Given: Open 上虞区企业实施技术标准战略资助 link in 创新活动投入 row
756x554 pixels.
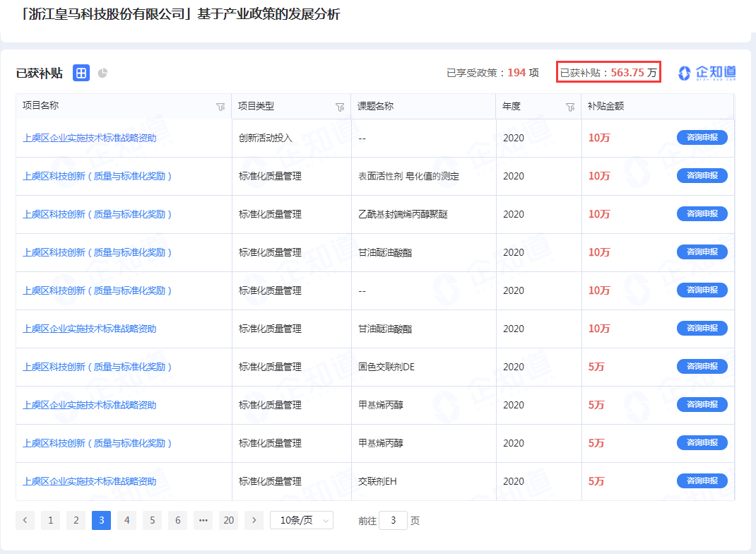Looking at the screenshot, I should (90, 138).
